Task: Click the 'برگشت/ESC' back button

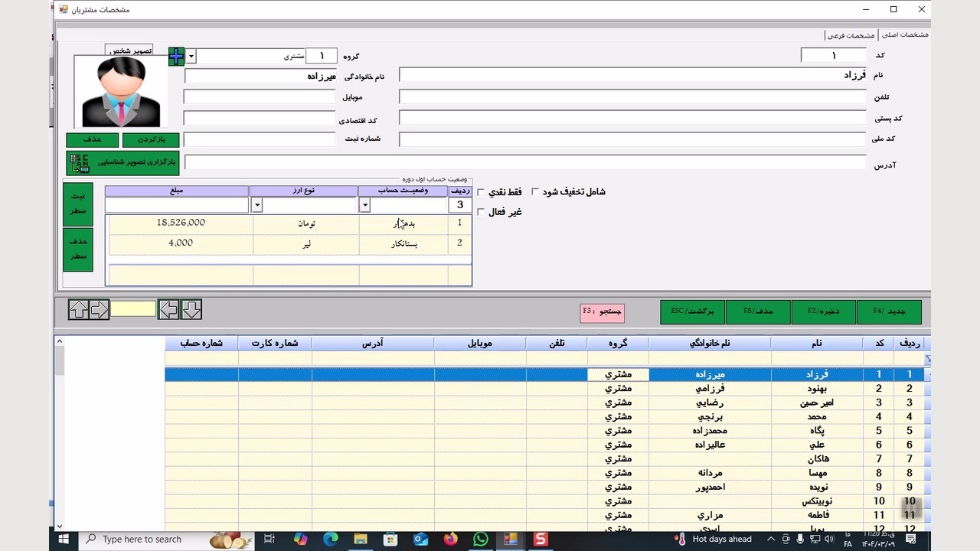Action: (693, 312)
